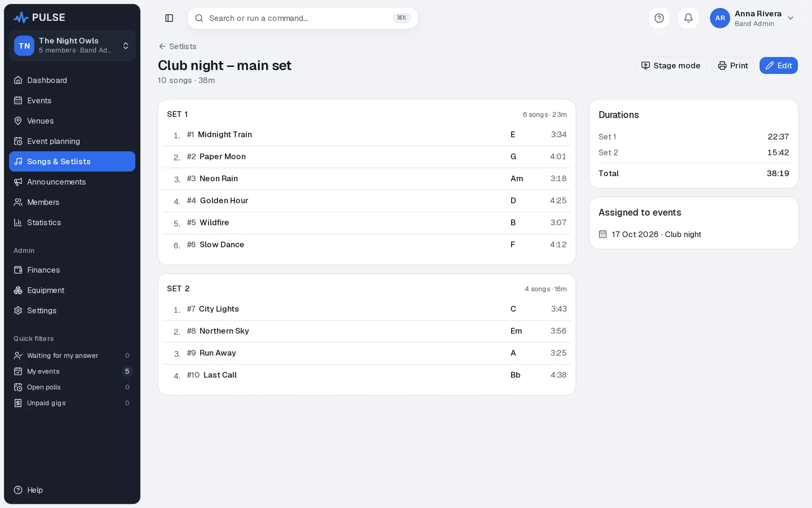Select My events quick filter
This screenshot has width=812, height=508.
tap(72, 371)
